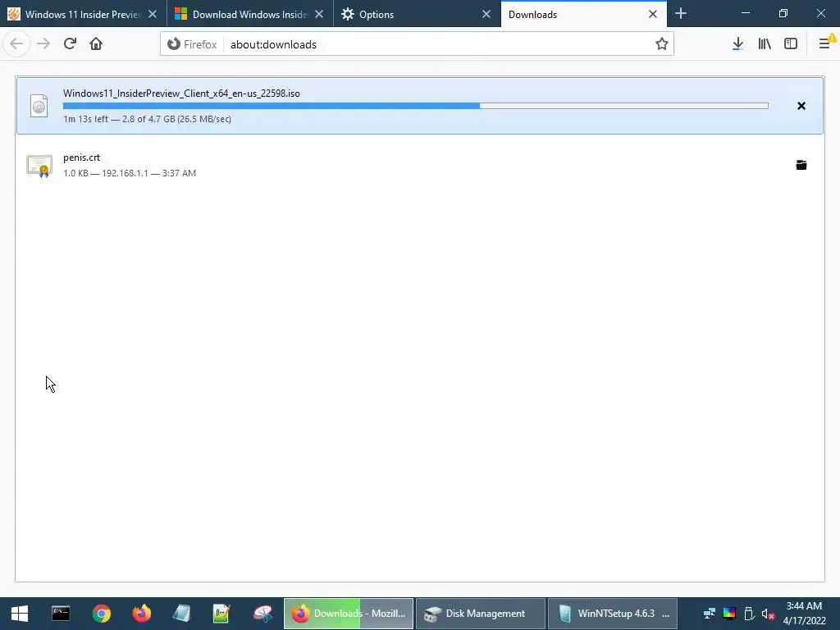Image resolution: width=840 pixels, height=630 pixels.
Task: Reload the current page
Action: pos(70,44)
